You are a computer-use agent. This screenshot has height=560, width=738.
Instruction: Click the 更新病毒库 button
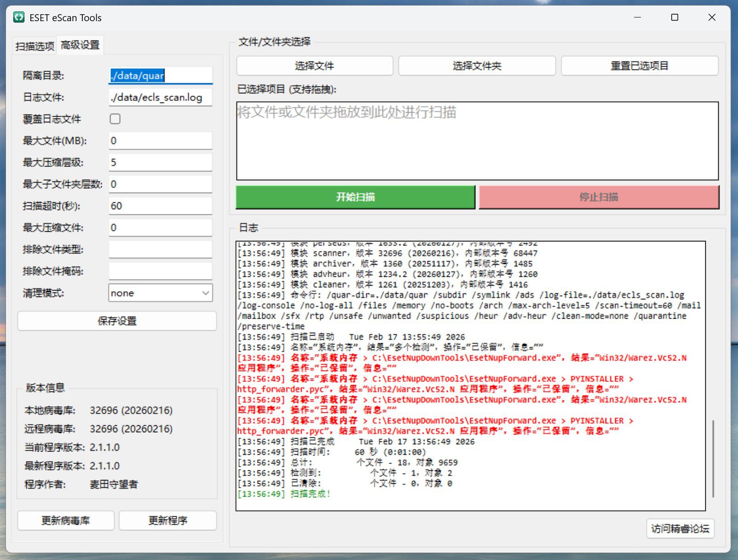coord(66,520)
